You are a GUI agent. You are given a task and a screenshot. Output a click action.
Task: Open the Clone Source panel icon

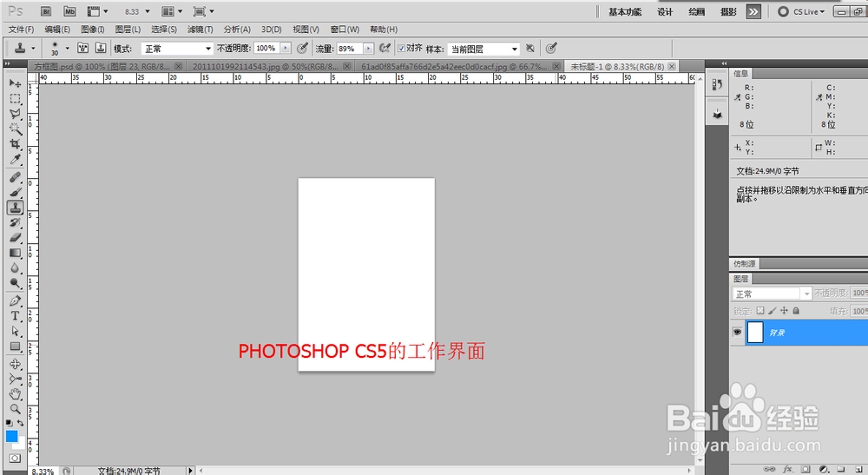(101, 48)
